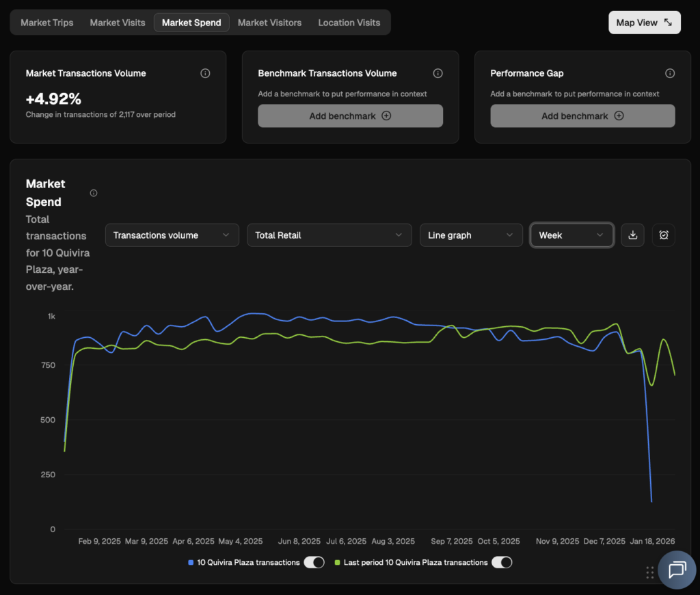Switch to the Market Trips tab
Screen dimensions: 700x595
coord(47,23)
